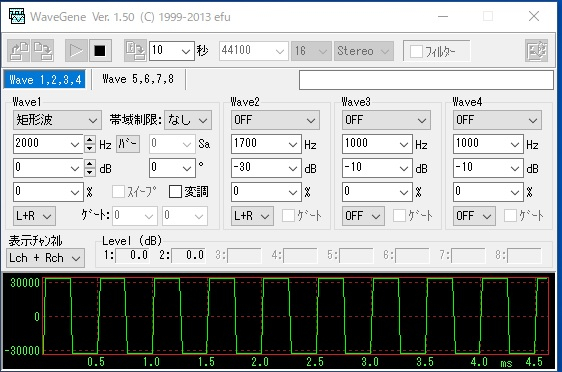Start playback with the play button

pos(76,51)
